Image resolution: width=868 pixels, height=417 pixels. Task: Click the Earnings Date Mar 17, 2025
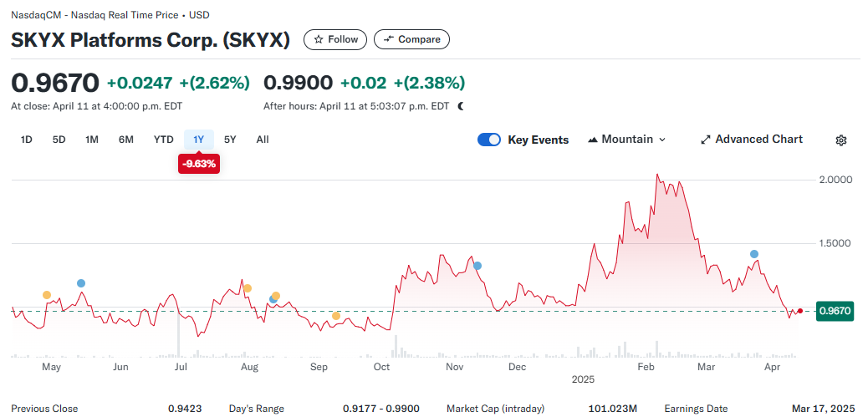[x=823, y=409]
